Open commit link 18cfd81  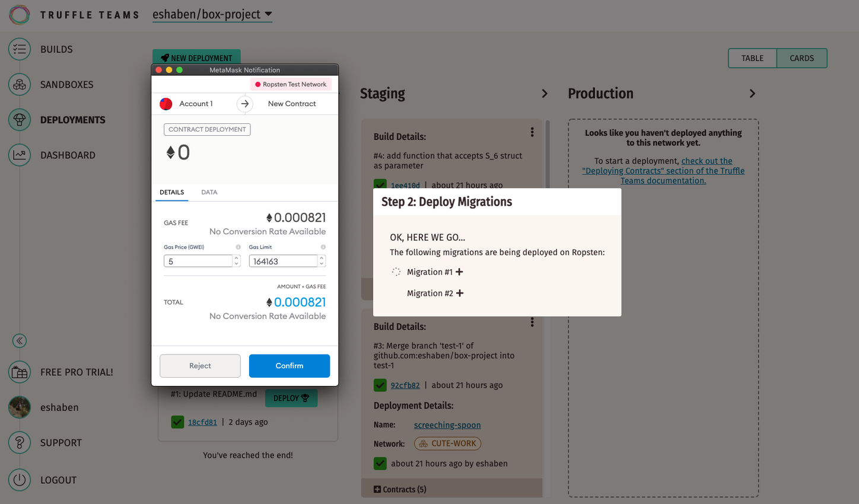click(x=202, y=422)
